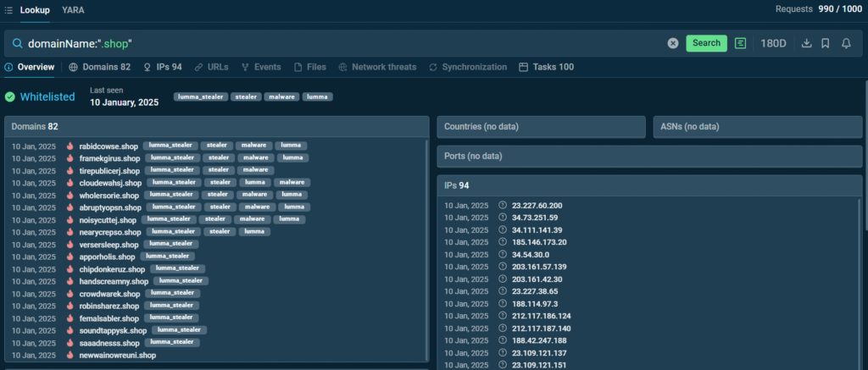The image size is (868, 370).
Task: Open the IPs 94 tab
Action: [163, 67]
